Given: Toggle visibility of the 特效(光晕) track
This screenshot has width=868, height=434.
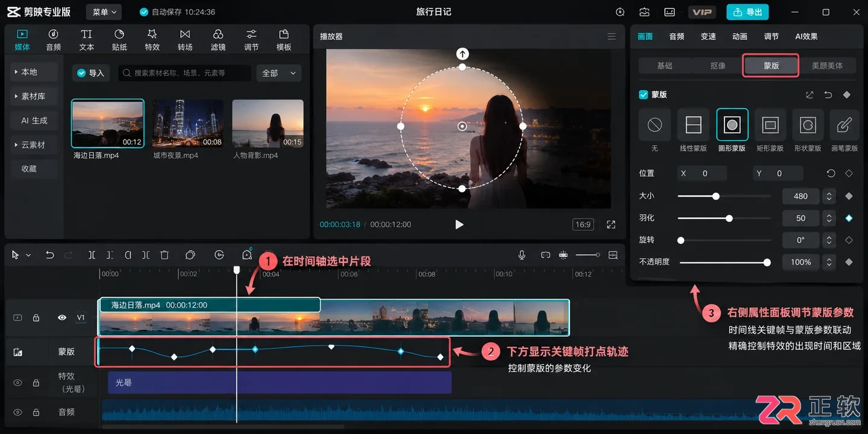Looking at the screenshot, I should (17, 383).
